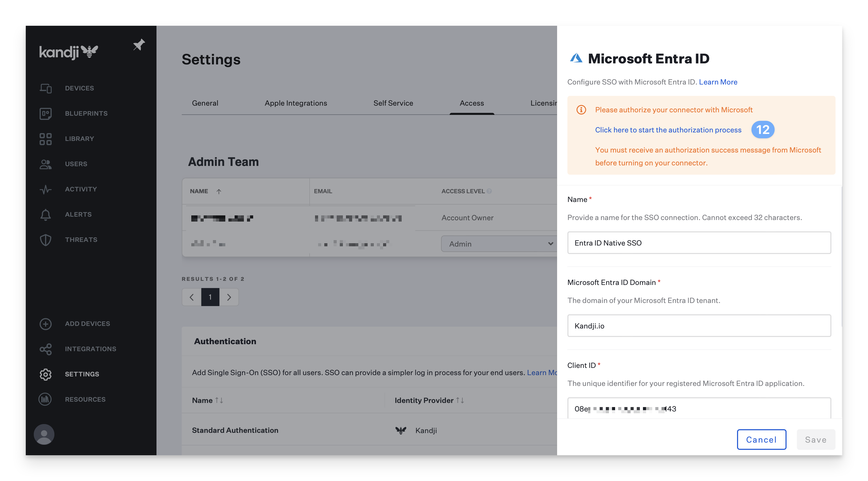Click here to start the authorization process
Screen dimensions: 868x481
pyautogui.click(x=668, y=130)
